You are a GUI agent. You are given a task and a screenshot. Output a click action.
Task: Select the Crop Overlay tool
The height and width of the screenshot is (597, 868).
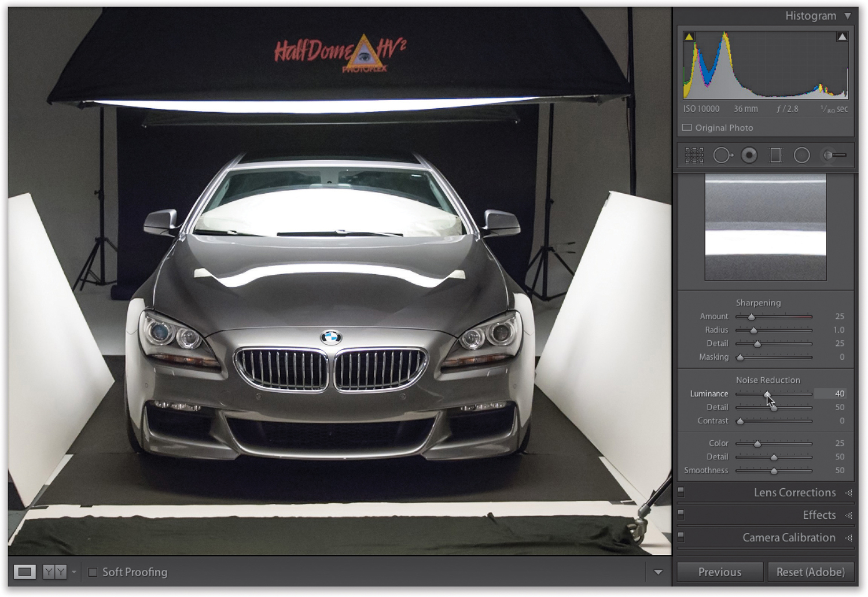point(694,155)
